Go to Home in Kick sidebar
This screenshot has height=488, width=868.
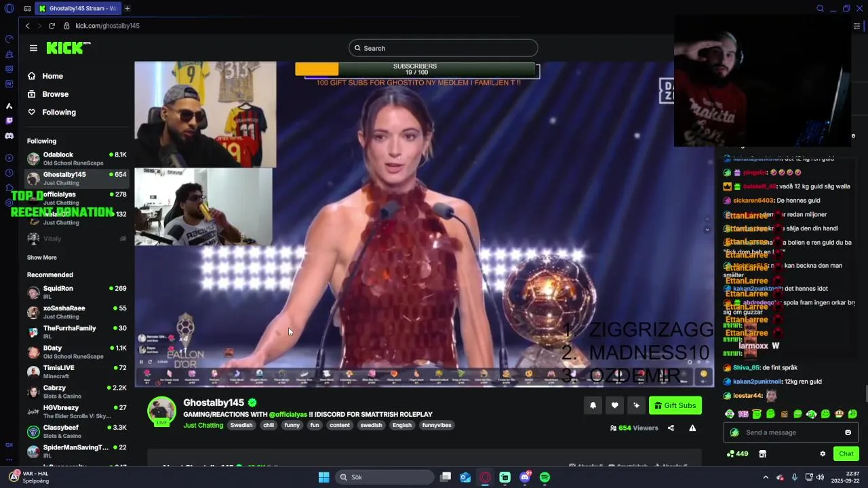pyautogui.click(x=52, y=76)
